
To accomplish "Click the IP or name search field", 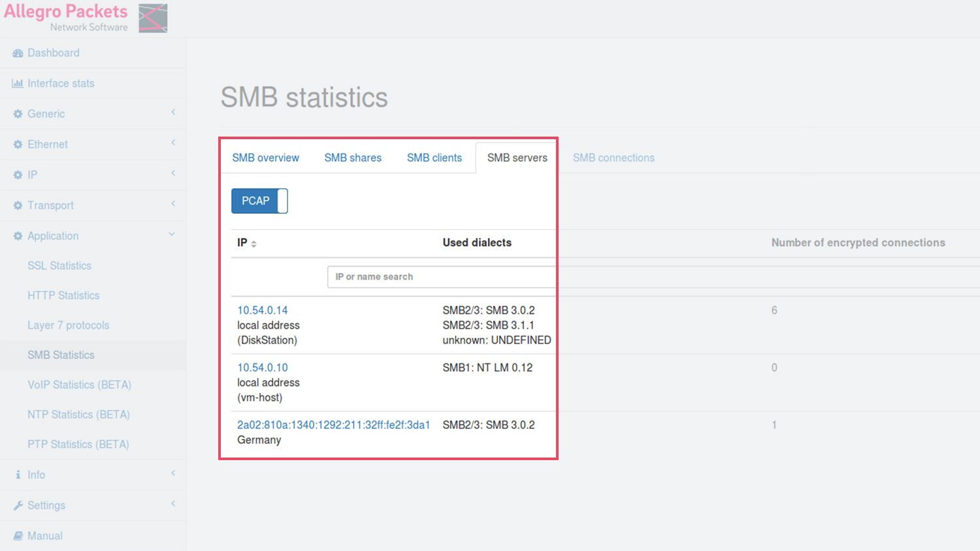I will point(441,277).
